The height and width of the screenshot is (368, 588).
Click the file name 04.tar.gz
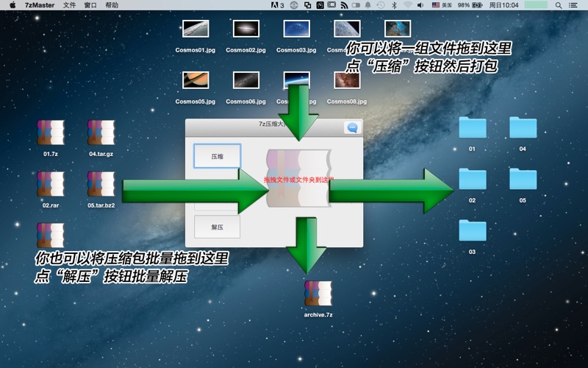point(101,154)
